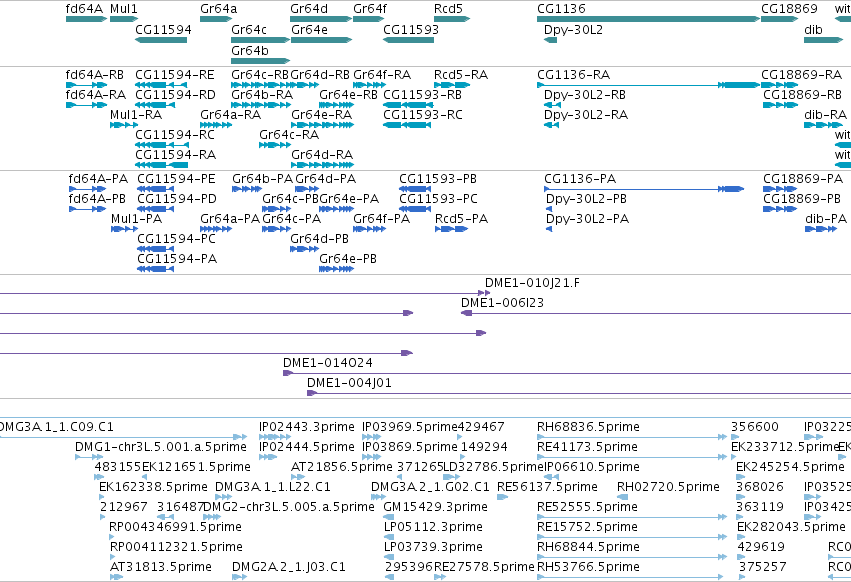The width and height of the screenshot is (851, 582).
Task: Click transcript Gr64f-RA
Action: pyautogui.click(x=382, y=74)
